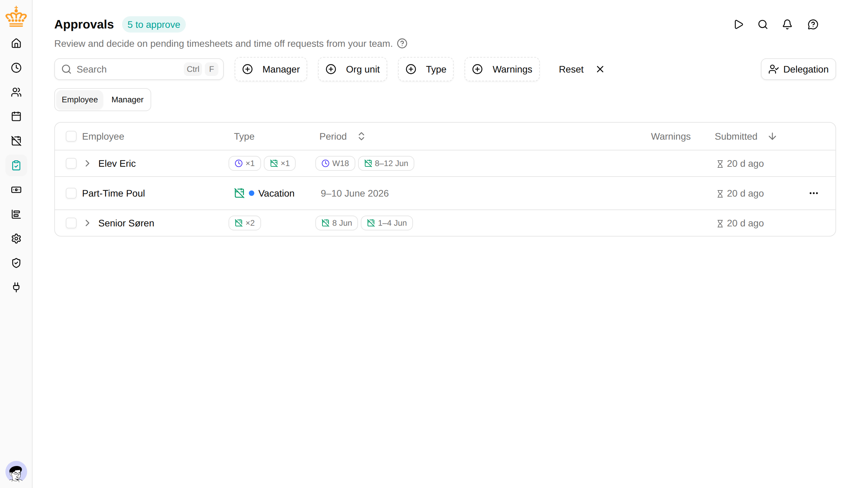Open the calendar icon in sidebar

point(16,117)
